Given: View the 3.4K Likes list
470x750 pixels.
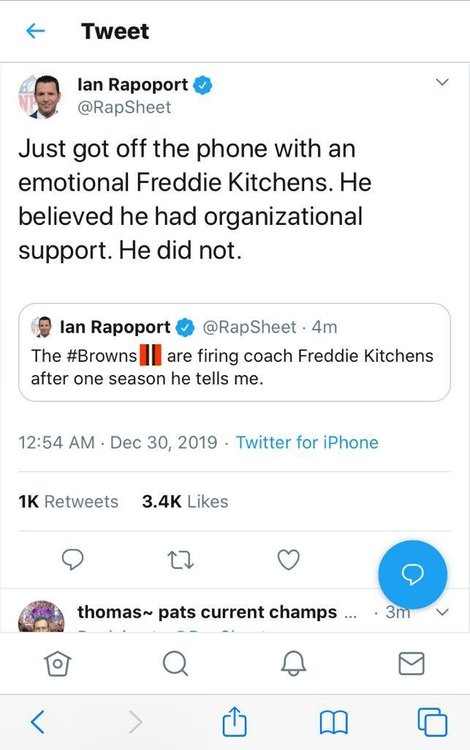Looking at the screenshot, I should [x=185, y=501].
